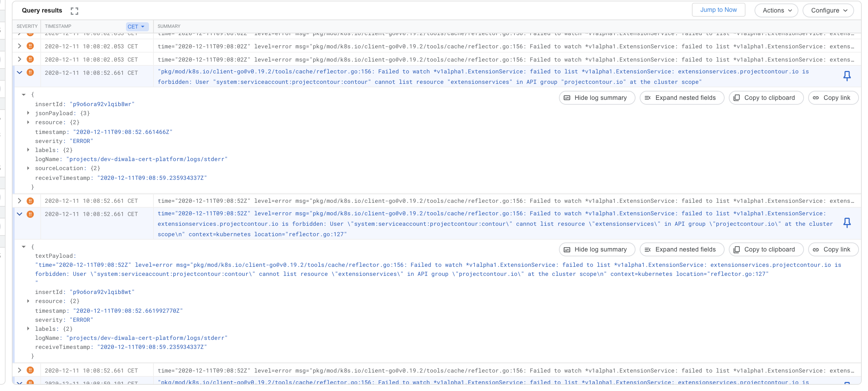Viewport: 868px width, 391px height.
Task: Pin the jsonPayload log entry at 10:08:52.661
Action: click(847, 76)
